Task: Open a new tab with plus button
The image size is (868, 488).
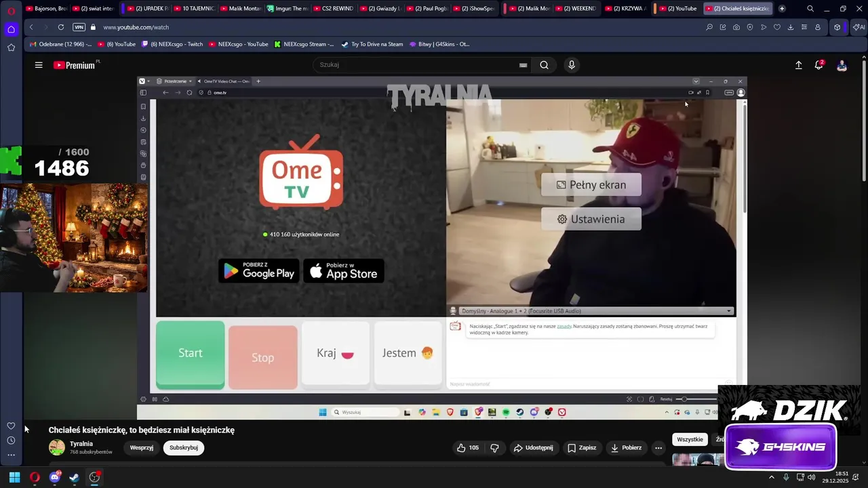Action: 782,9
